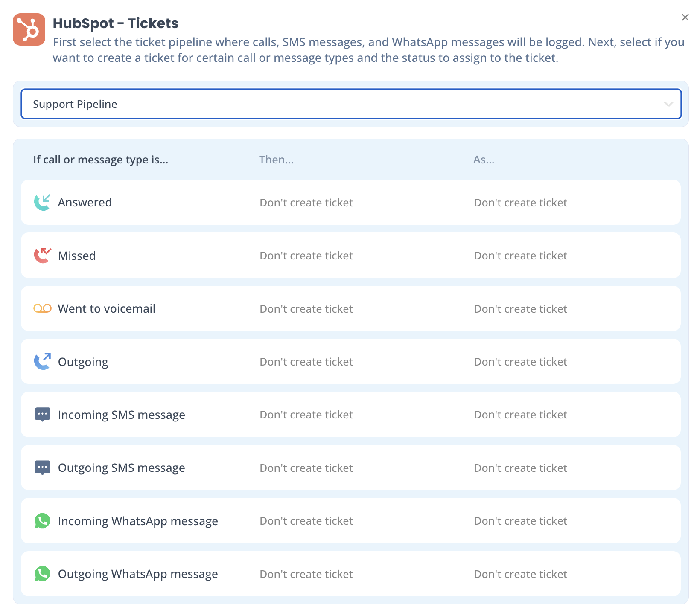Click the voicemail icon
This screenshot has height=610, width=700.
[x=42, y=308]
